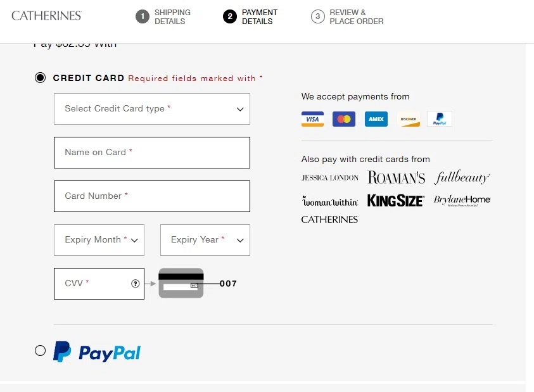This screenshot has height=392, width=534.
Task: Expand the Expiry Year dropdown
Action: 205,240
